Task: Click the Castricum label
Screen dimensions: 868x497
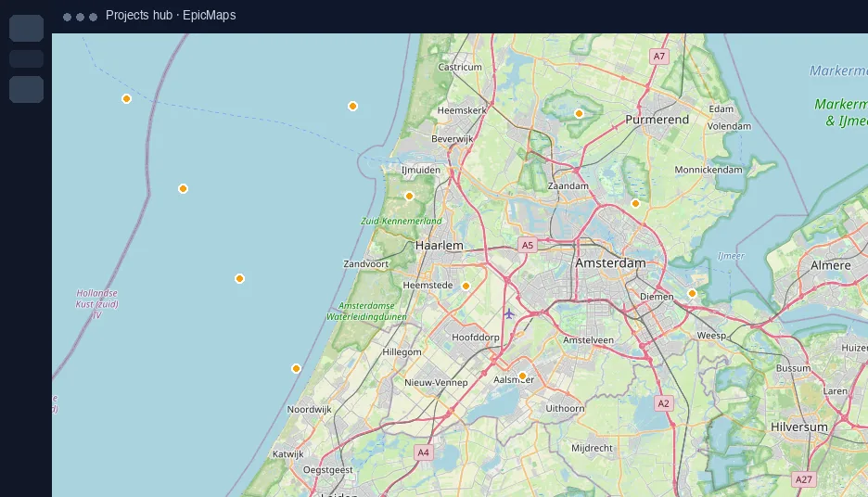Action: [x=460, y=67]
